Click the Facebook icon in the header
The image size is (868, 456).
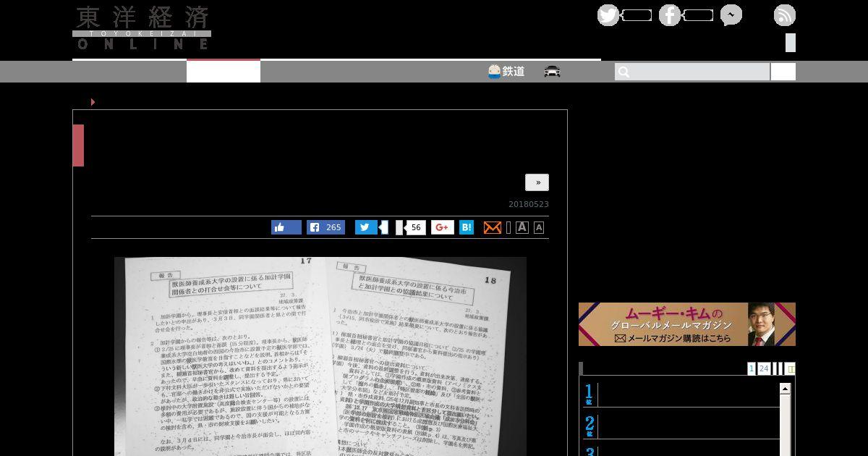[x=670, y=15]
